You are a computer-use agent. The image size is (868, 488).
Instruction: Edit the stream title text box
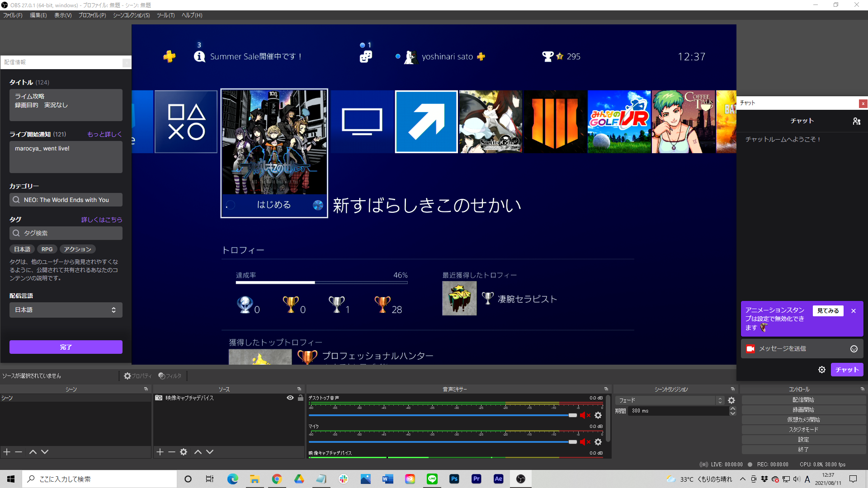pos(66,105)
